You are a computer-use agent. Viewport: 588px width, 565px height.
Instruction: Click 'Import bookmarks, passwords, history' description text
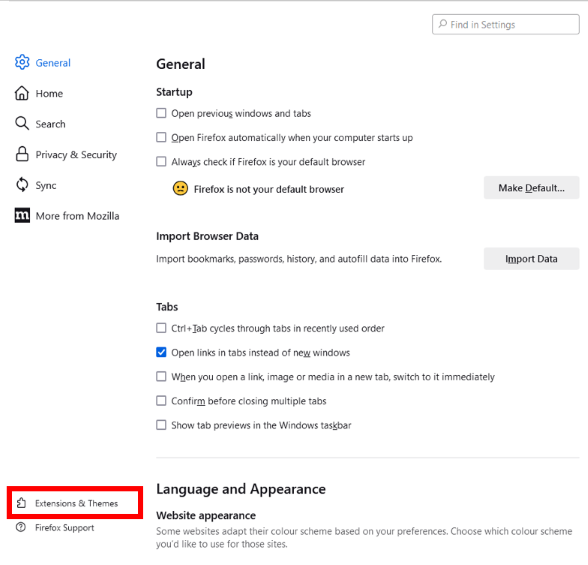[299, 259]
